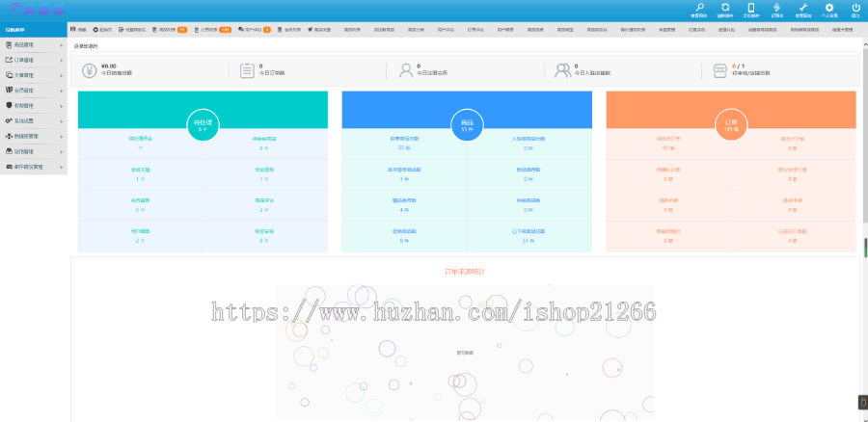The image size is (868, 422).
Task: Click the envelope icon in the bottom sidebar row
Action: click(9, 167)
